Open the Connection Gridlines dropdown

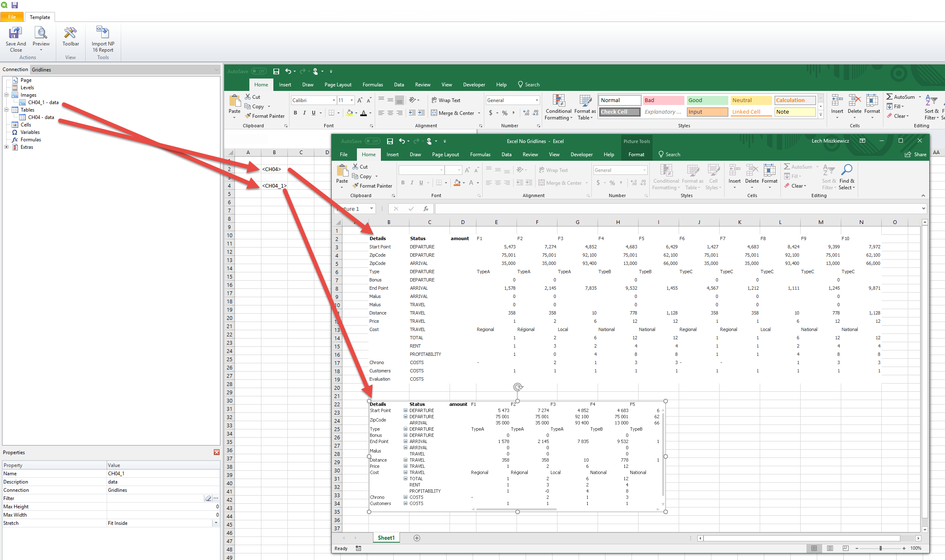[217, 69]
